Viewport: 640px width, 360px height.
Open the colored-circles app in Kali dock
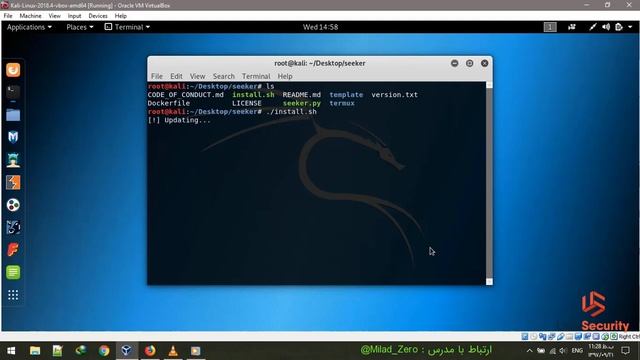[x=13, y=205]
